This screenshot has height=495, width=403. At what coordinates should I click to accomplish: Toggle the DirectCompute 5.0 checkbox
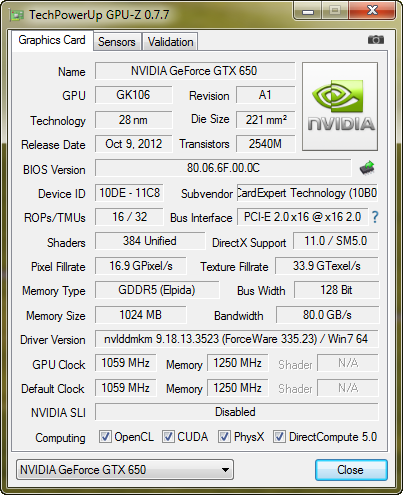click(279, 436)
